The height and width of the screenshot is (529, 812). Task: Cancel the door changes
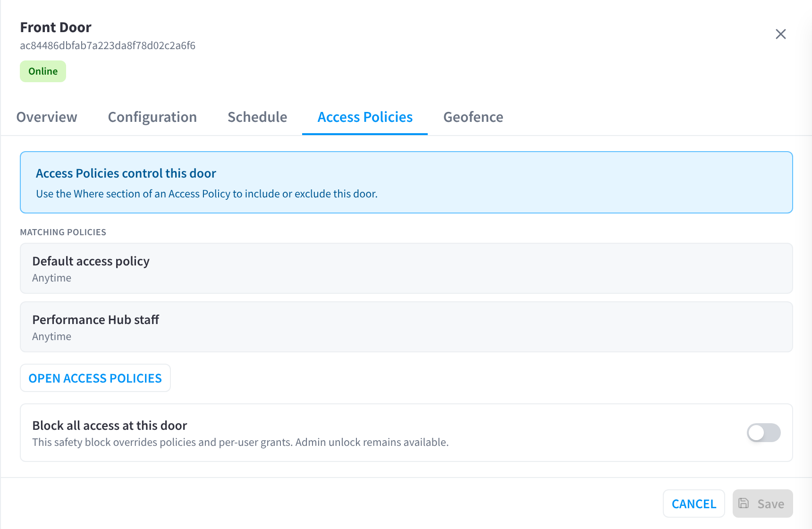pyautogui.click(x=694, y=503)
